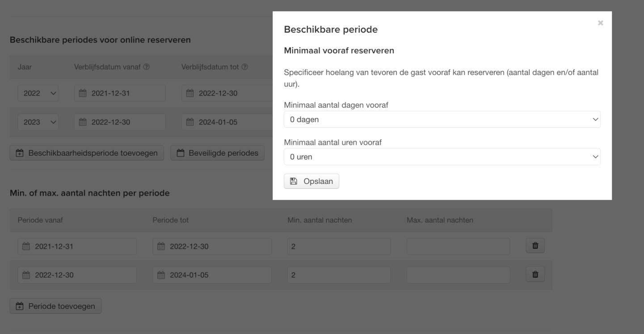Image resolution: width=644 pixels, height=334 pixels.
Task: Click the Opslaan save button
Action: pyautogui.click(x=311, y=181)
